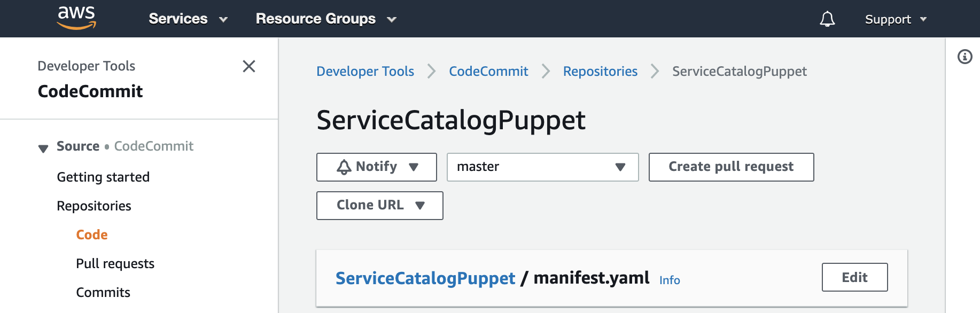Open the notifications bell icon
Image resolution: width=980 pixels, height=313 pixels.
click(827, 19)
